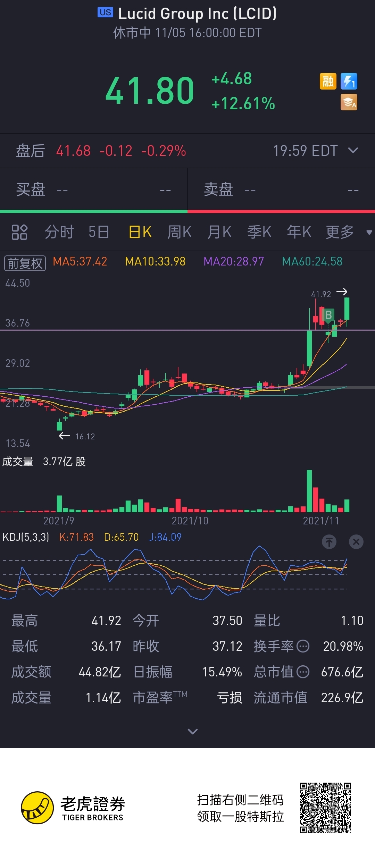Tap 成交额 value 44.82亿
This screenshot has height=868, width=375.
(100, 672)
